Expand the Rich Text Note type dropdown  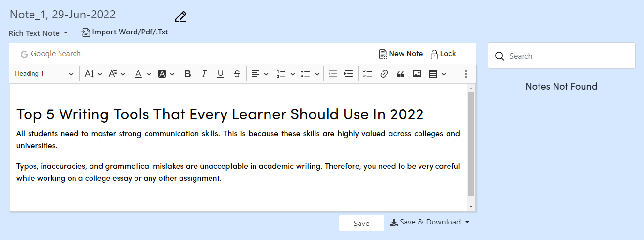(39, 33)
